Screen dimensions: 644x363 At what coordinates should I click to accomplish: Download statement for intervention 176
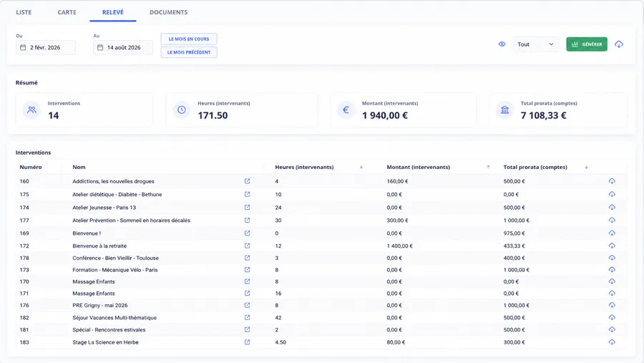612,305
